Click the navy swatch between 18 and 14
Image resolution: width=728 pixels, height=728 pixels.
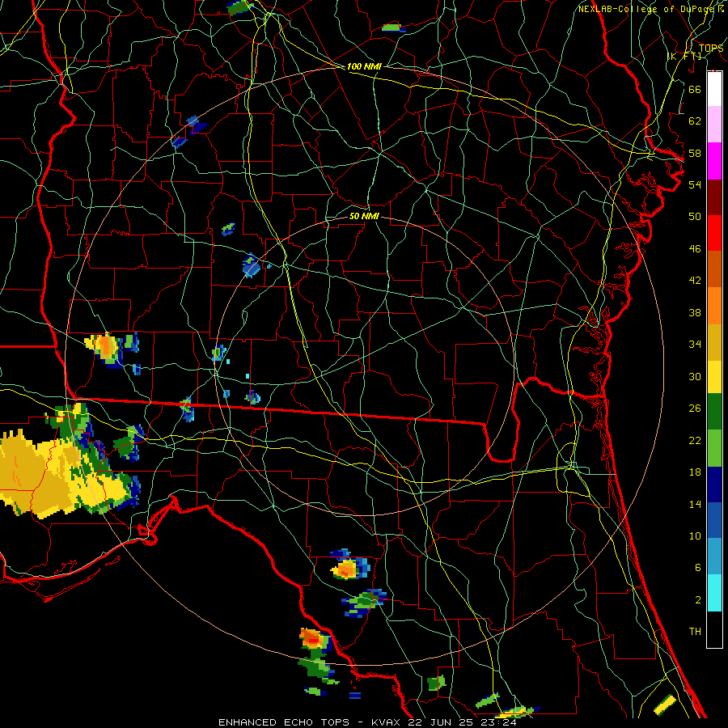click(714, 485)
